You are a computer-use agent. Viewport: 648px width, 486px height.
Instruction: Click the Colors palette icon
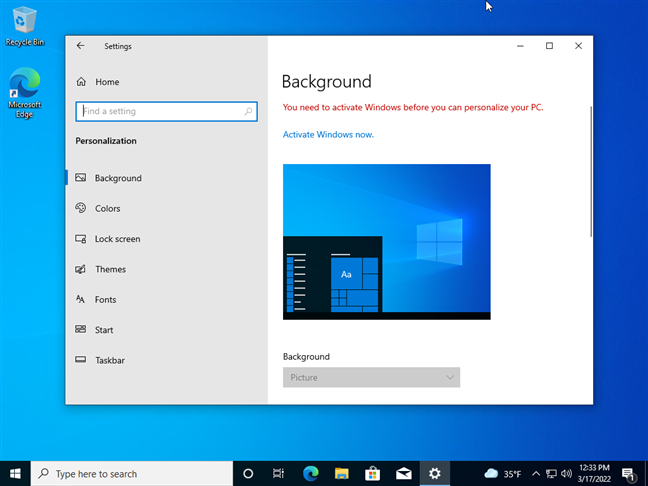pyautogui.click(x=81, y=208)
